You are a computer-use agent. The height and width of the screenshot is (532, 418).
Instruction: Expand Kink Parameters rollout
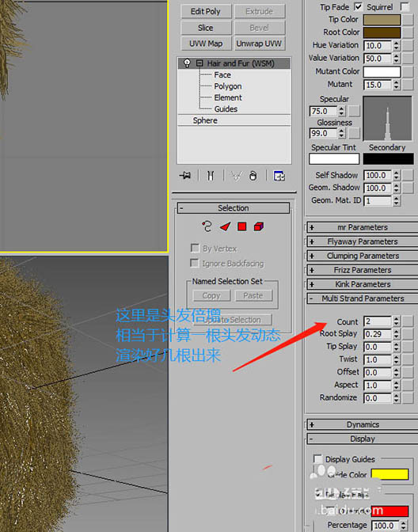click(363, 284)
